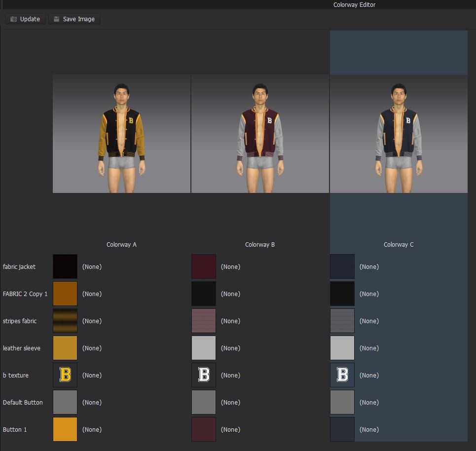Select the Colorway C column header

398,244
